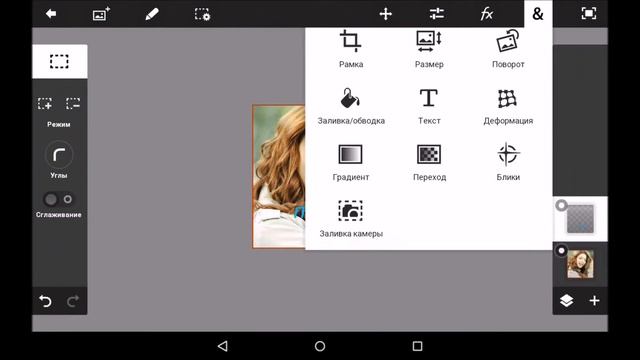Open the selection settings tool icon
Screen dimensions: 640x360
(202, 14)
